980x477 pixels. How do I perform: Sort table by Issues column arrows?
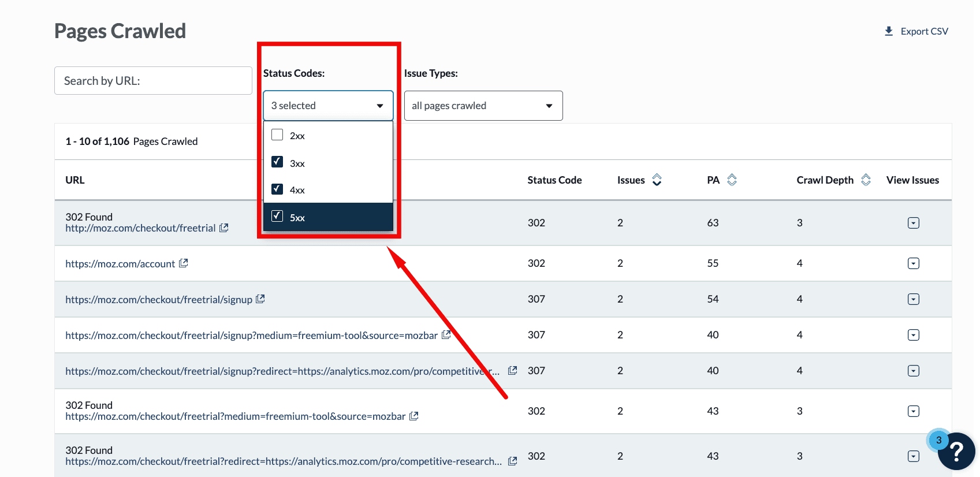tap(657, 180)
